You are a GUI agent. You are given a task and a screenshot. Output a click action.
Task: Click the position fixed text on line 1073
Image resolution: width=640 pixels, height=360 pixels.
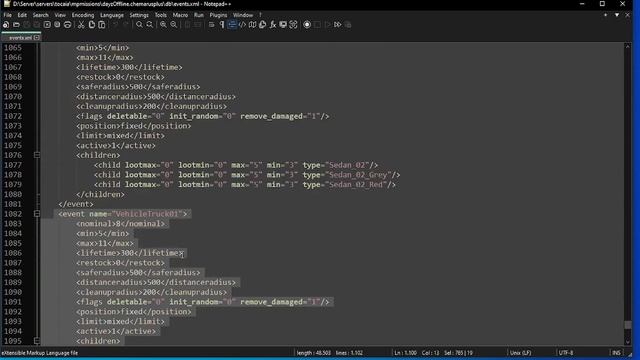tap(133, 126)
